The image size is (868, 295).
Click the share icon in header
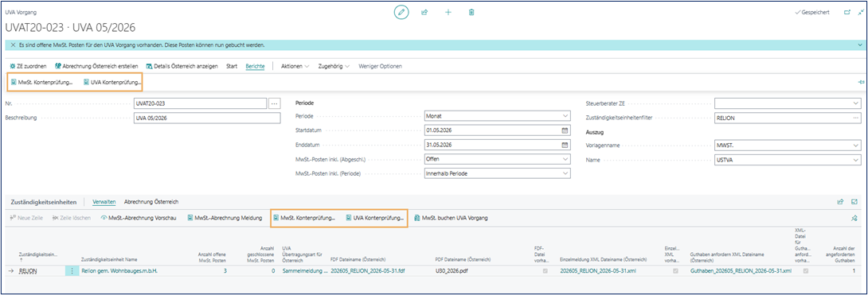click(x=425, y=12)
